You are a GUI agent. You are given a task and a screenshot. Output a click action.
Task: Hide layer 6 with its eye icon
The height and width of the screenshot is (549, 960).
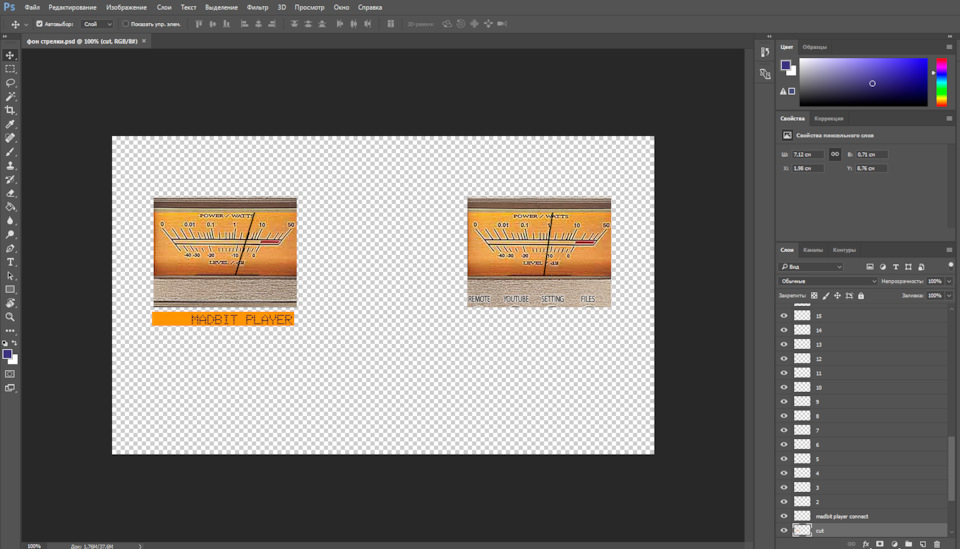point(784,444)
